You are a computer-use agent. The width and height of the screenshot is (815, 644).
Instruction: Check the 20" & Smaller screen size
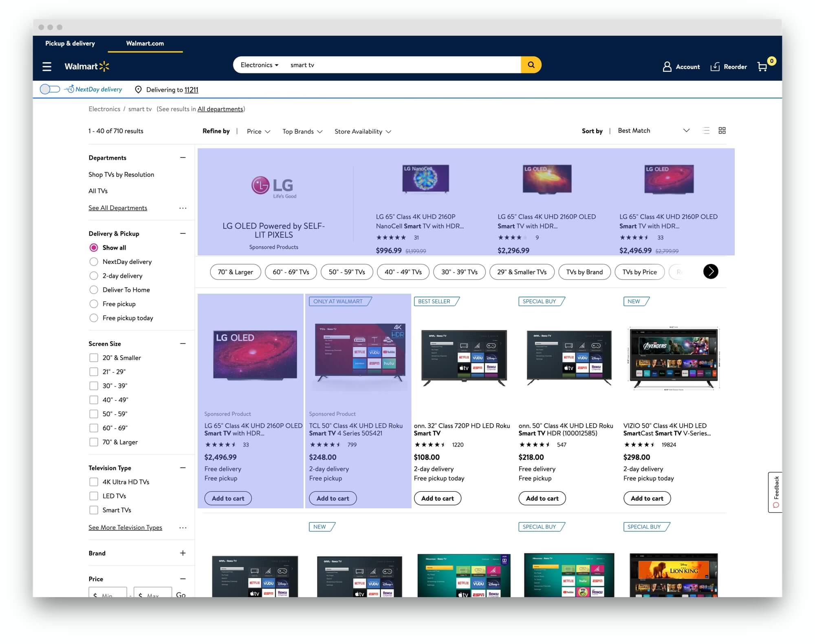coord(94,358)
